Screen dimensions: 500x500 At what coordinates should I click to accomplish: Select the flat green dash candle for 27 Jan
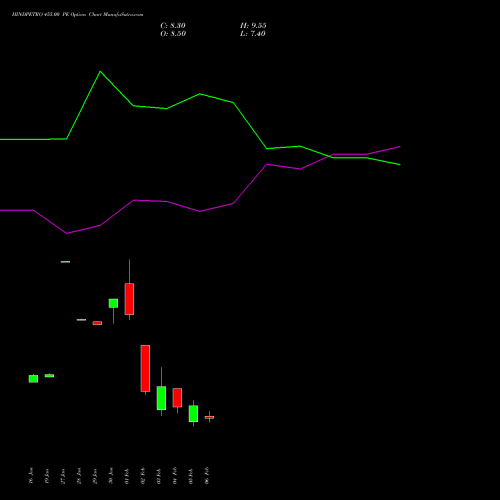(x=65, y=262)
